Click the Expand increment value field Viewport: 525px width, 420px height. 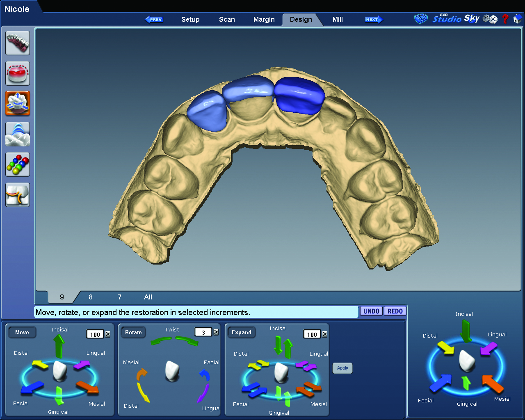(312, 334)
